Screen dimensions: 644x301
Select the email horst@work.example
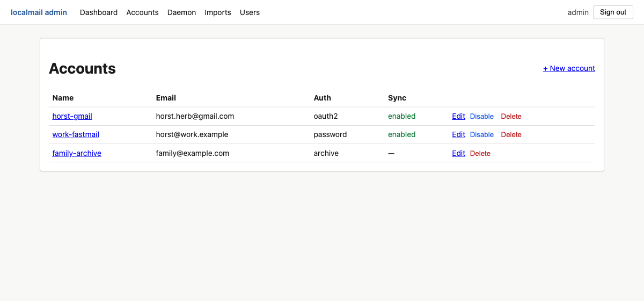click(192, 134)
